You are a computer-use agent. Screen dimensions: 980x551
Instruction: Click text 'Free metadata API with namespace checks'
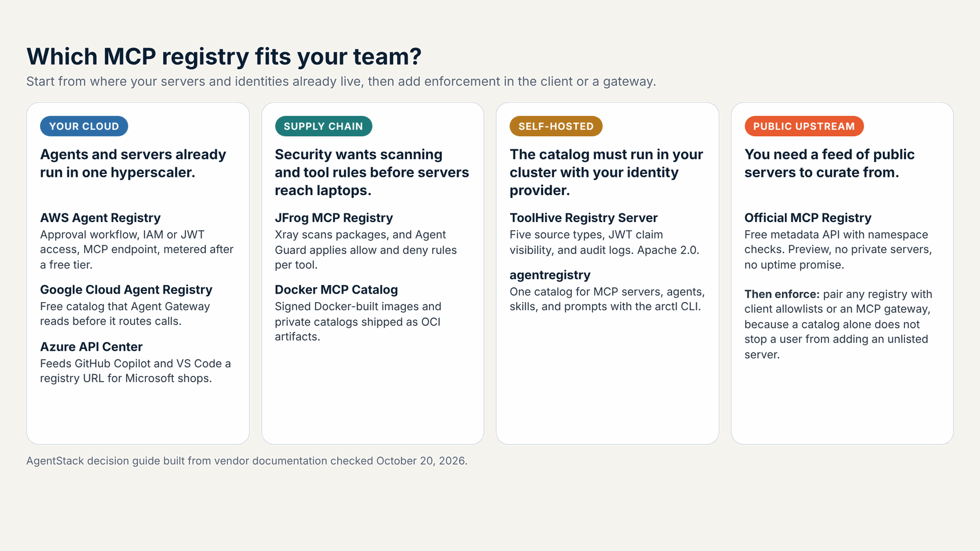838,249
